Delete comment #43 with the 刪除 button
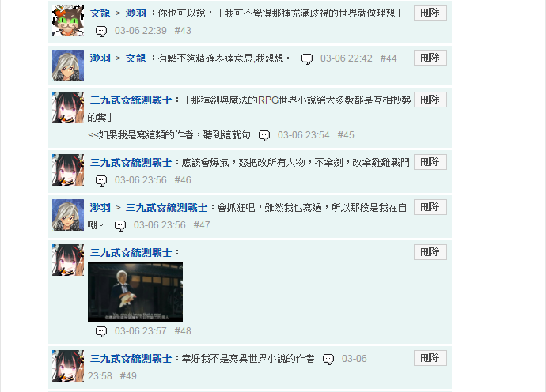Viewport: 546px width, 392px height. [x=430, y=13]
